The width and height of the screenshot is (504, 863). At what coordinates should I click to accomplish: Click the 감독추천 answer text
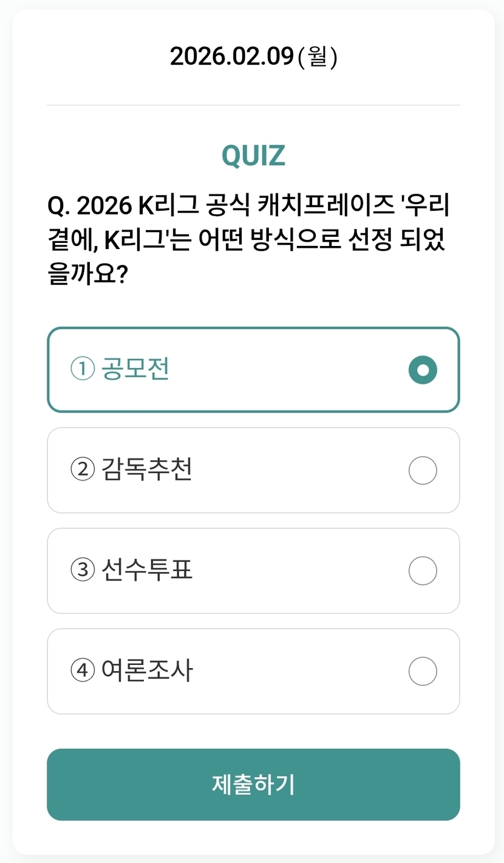point(147,469)
